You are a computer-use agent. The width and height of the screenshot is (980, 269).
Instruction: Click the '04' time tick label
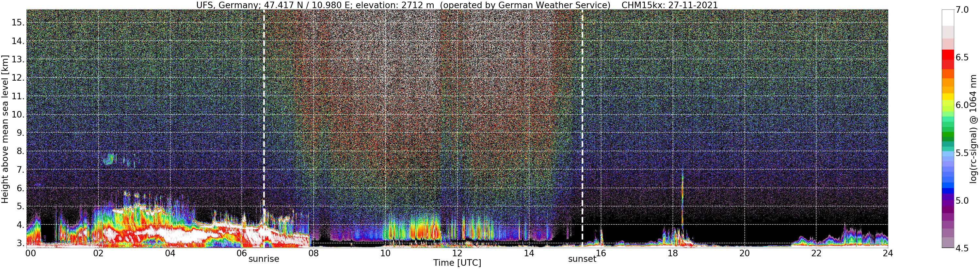tap(170, 253)
